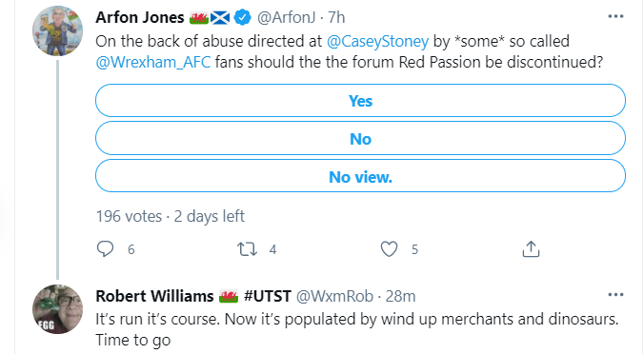Click the Scottish flag emoji by Arfon Jones
Viewport: 644px width, 354px height.
(x=220, y=18)
